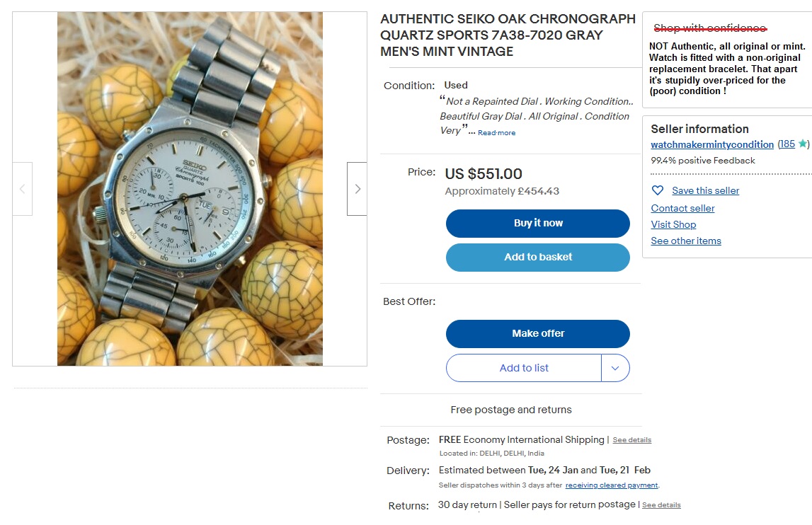Viewport: 812px width, 525px height.
Task: Expand the Add to list dropdown chevron
Action: click(616, 368)
